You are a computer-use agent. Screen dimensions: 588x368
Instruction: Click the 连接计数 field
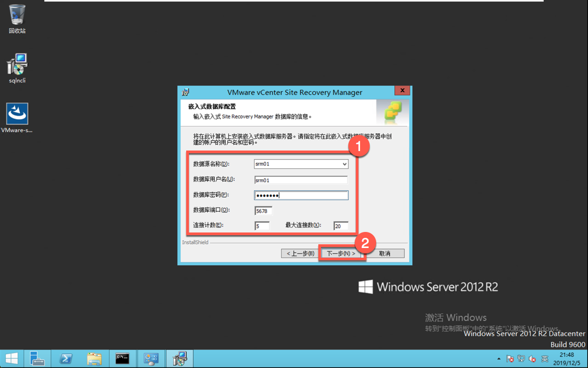pos(262,226)
